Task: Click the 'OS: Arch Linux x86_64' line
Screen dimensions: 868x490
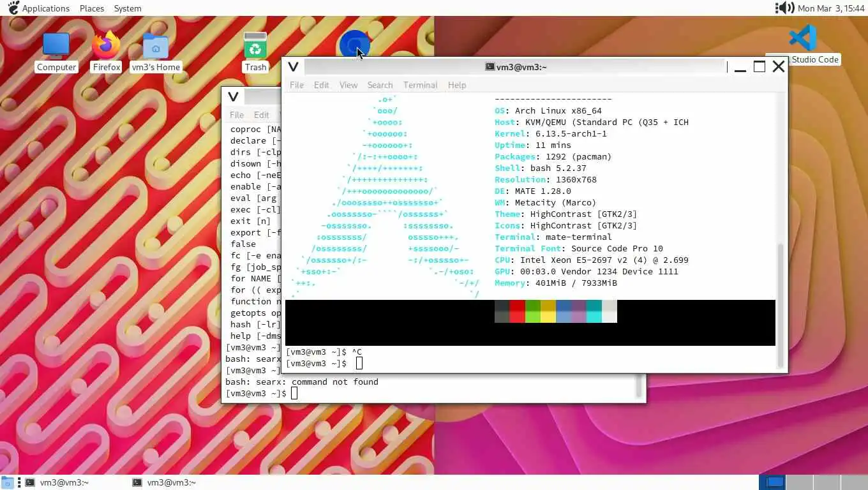Action: click(548, 110)
